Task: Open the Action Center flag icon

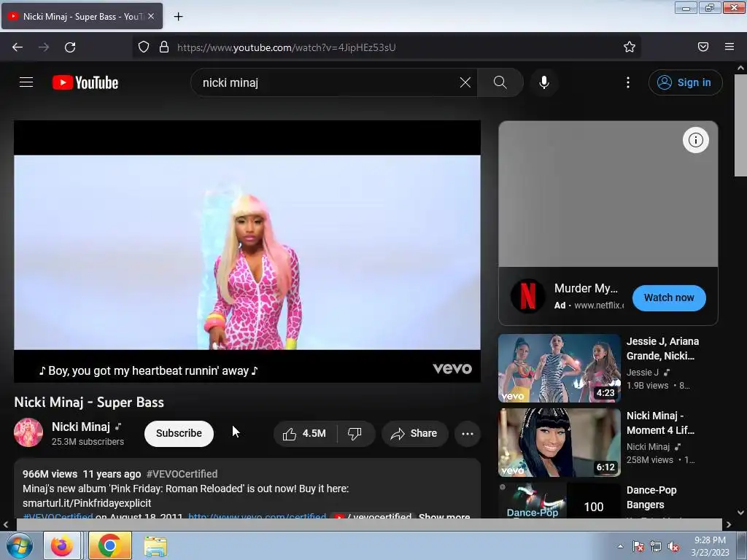Action: pyautogui.click(x=638, y=547)
